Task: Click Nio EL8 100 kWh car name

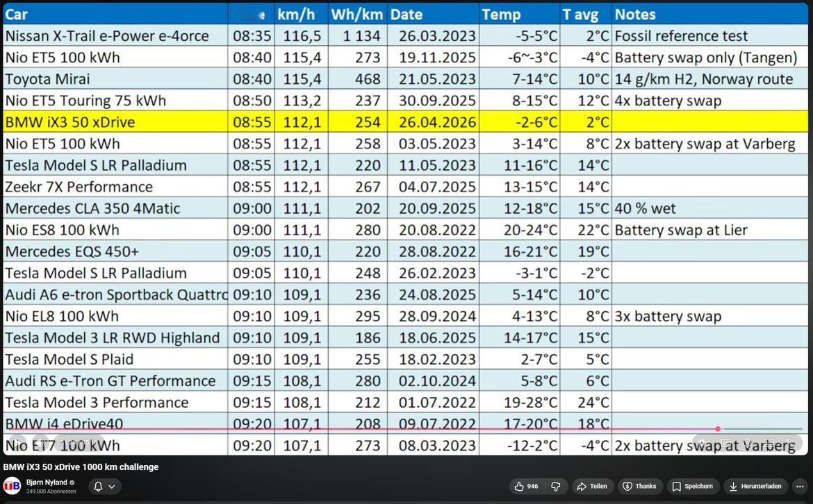Action: coord(62,316)
